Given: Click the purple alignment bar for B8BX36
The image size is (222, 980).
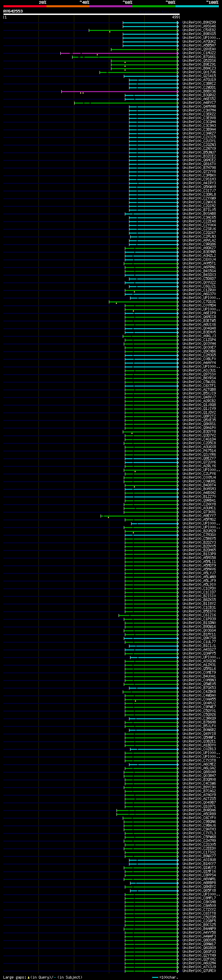Looking at the screenshot, I should (120, 91).
